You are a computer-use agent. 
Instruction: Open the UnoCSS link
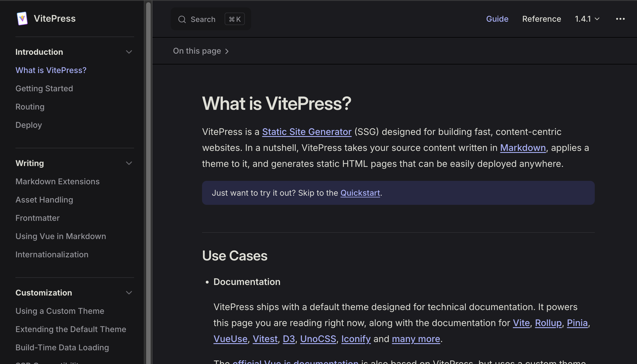(318, 339)
